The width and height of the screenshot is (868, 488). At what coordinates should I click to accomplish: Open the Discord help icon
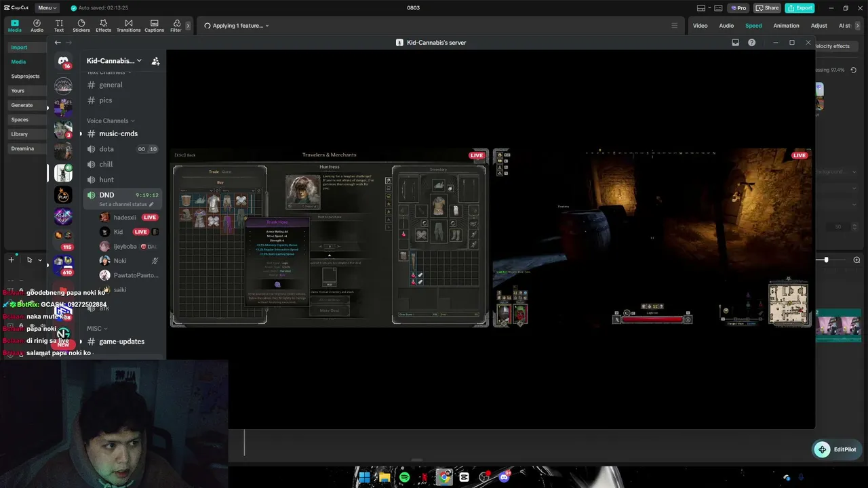pos(751,43)
